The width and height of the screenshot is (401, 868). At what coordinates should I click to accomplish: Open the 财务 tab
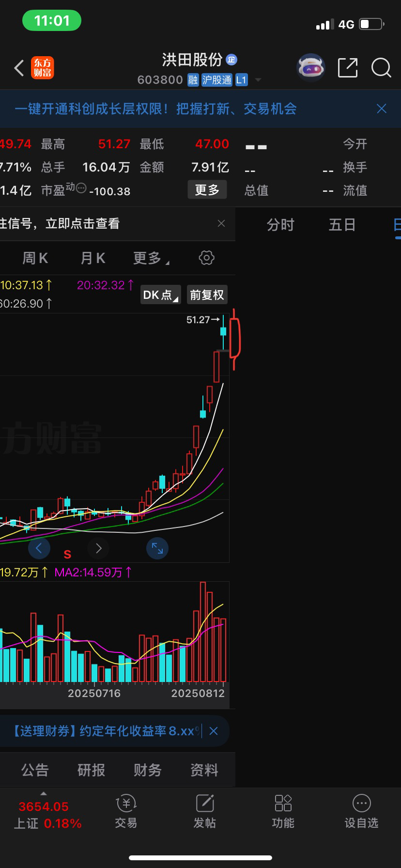148,770
